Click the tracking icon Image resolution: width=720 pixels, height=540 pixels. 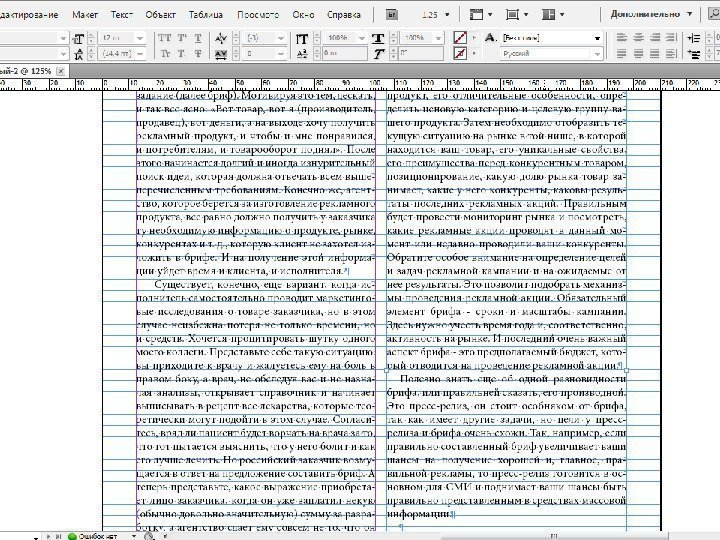(x=221, y=54)
